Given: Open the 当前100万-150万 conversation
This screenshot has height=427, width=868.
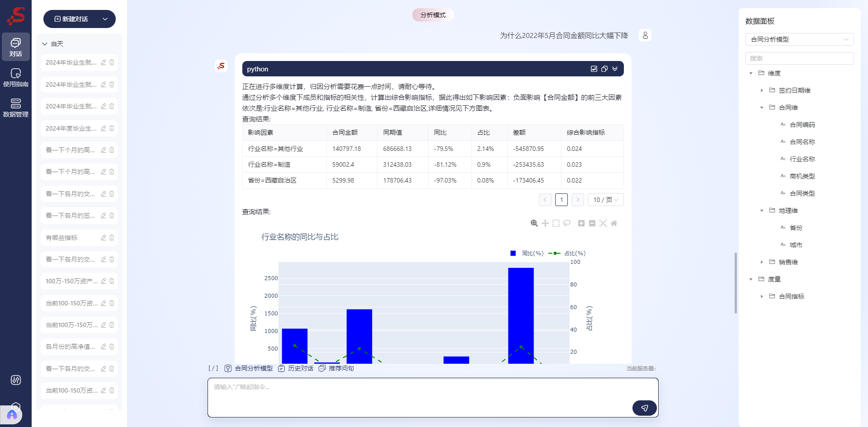Looking at the screenshot, I should (x=79, y=325).
